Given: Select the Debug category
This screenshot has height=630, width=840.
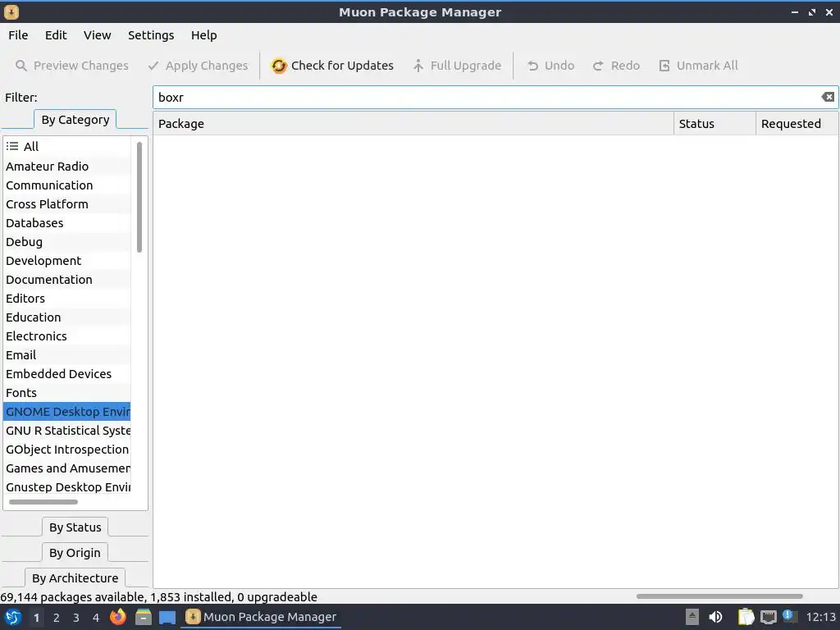Looking at the screenshot, I should (x=67, y=242).
